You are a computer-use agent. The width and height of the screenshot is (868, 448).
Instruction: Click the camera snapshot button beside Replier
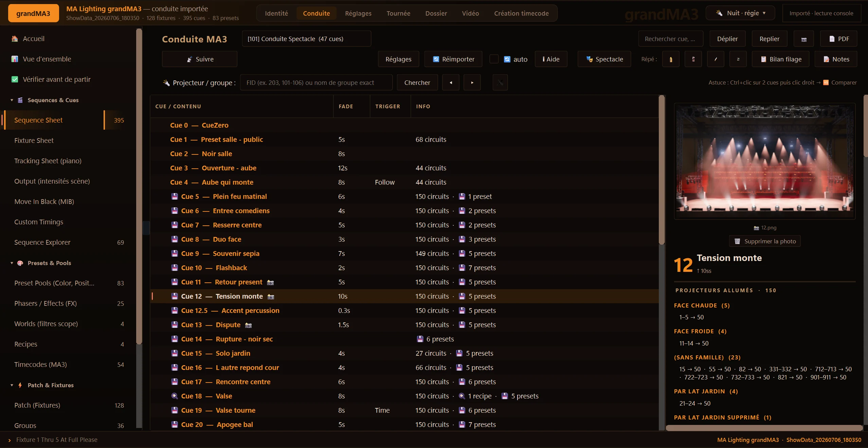[803, 39]
